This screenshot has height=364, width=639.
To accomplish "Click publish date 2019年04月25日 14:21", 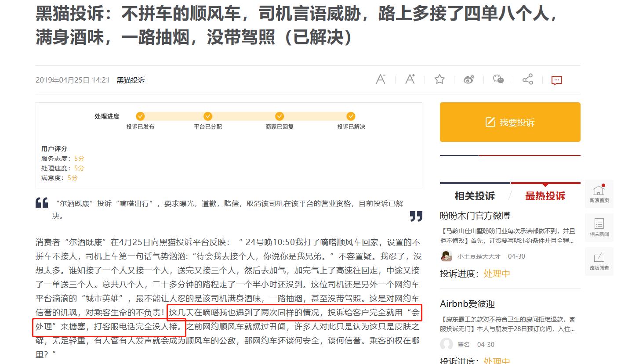I will (x=73, y=80).
